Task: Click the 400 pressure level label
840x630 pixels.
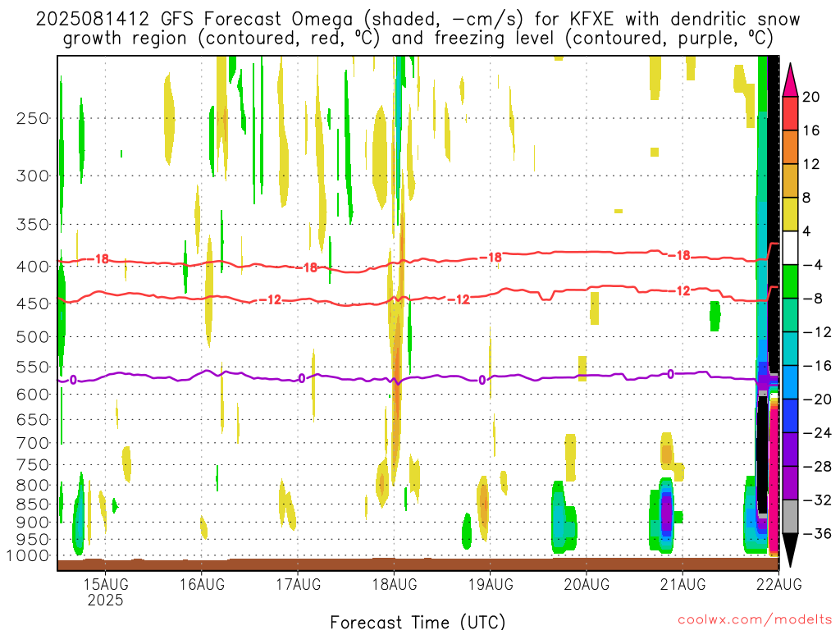Action: (x=33, y=267)
